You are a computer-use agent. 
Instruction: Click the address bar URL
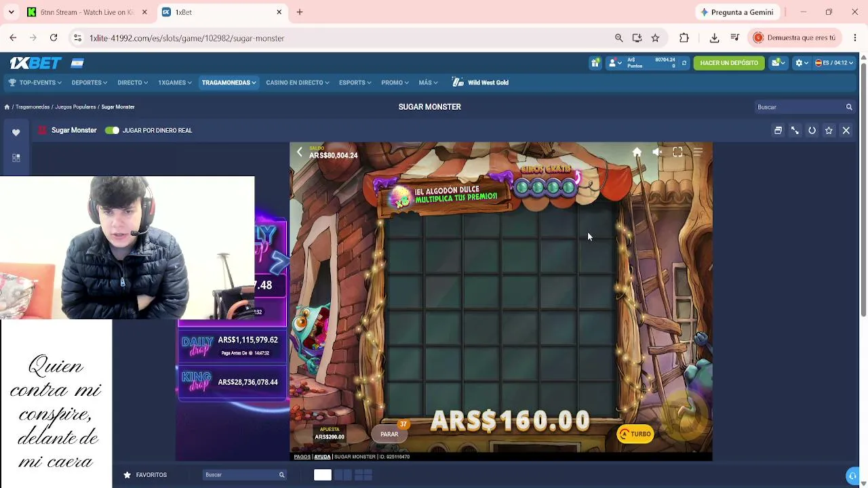pos(186,39)
